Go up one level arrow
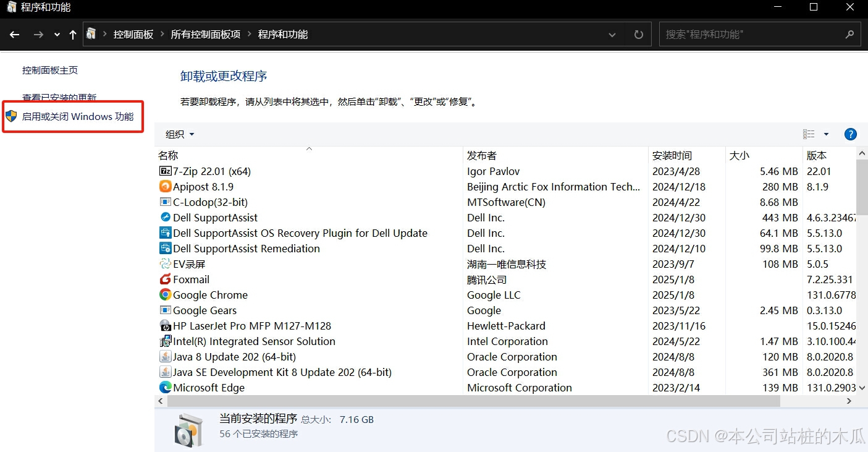Image resolution: width=868 pixels, height=452 pixels. pyautogui.click(x=73, y=35)
